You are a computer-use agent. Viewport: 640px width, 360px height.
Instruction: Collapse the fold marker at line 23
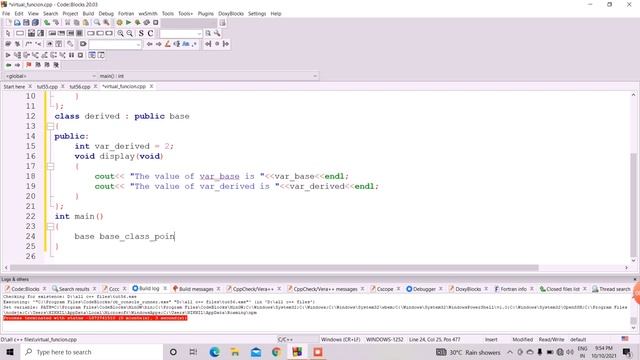(x=51, y=226)
